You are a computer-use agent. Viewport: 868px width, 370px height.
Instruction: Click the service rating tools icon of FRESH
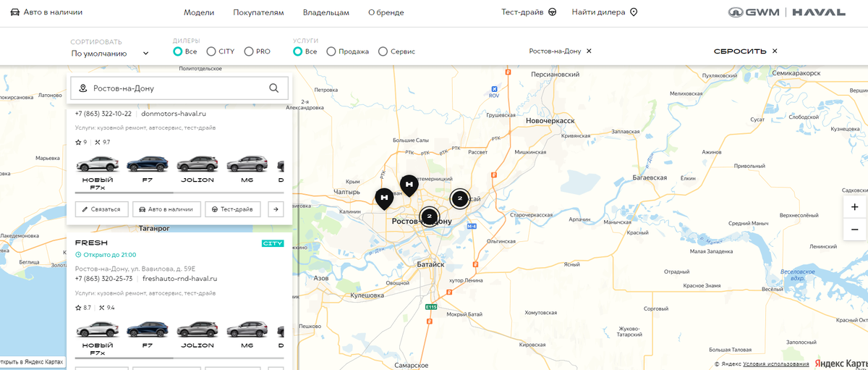pyautogui.click(x=101, y=308)
